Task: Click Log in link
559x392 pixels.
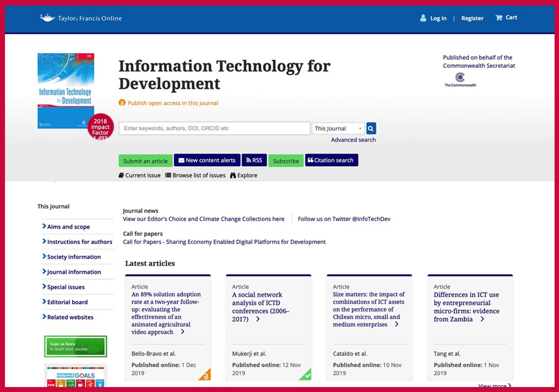Action: 438,18
